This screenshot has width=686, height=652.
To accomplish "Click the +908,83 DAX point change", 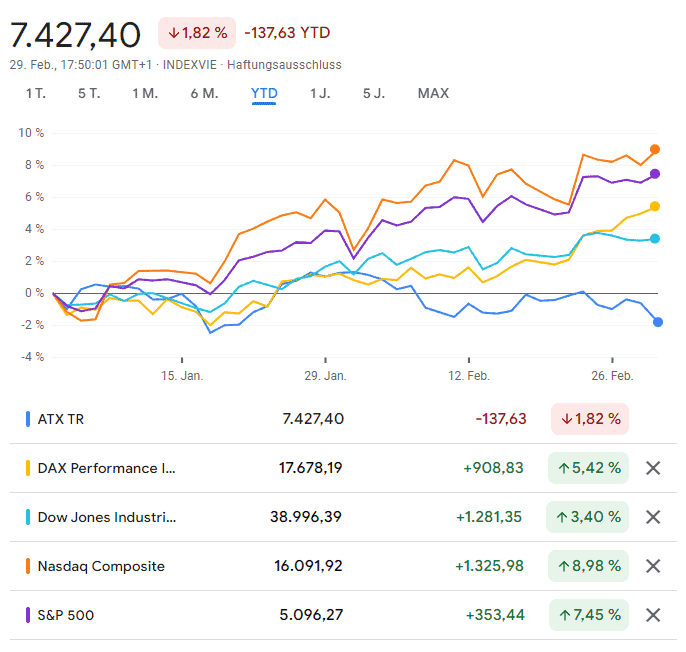I will click(493, 468).
